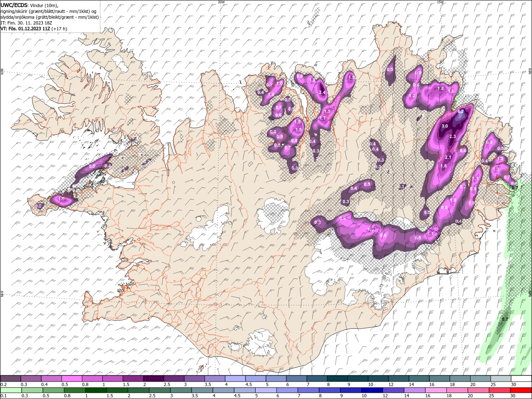Pick the light pink rain swatch at 16
532x399 pixels.
coord(435,390)
